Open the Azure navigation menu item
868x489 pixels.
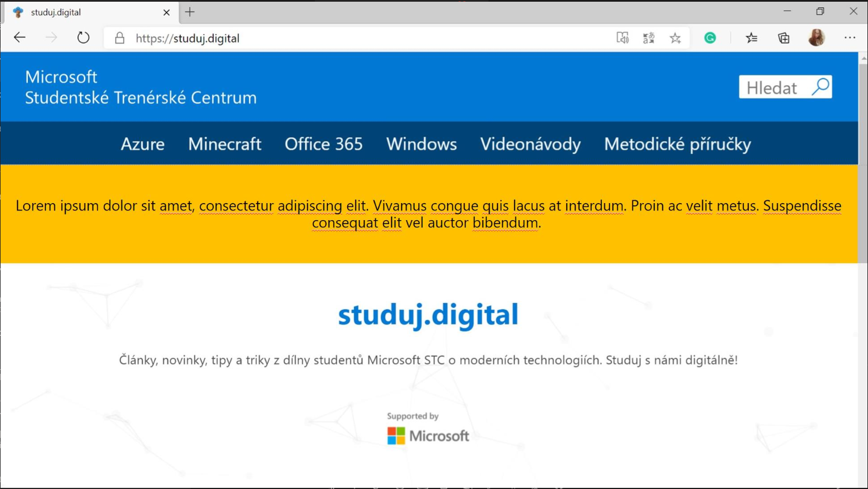pyautogui.click(x=142, y=144)
